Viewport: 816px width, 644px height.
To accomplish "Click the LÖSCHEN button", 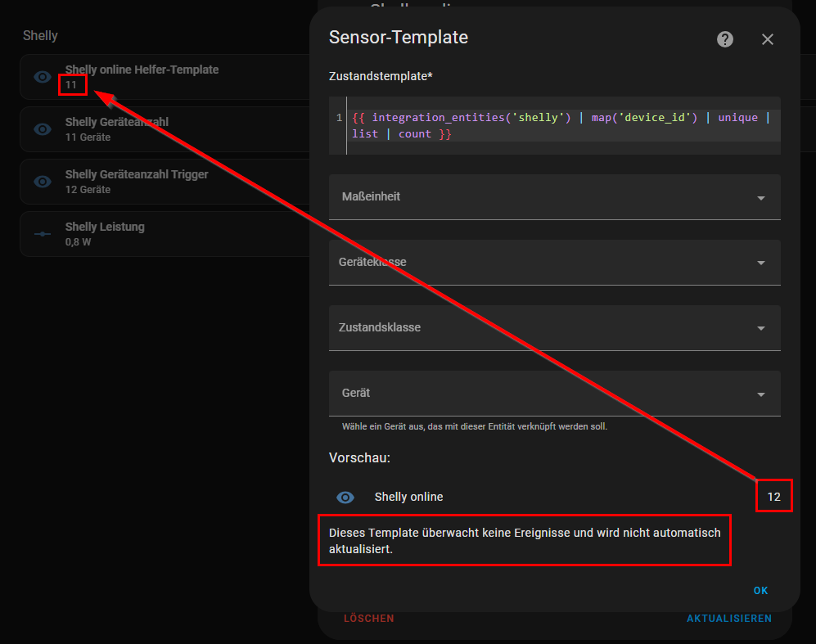I will [x=369, y=619].
